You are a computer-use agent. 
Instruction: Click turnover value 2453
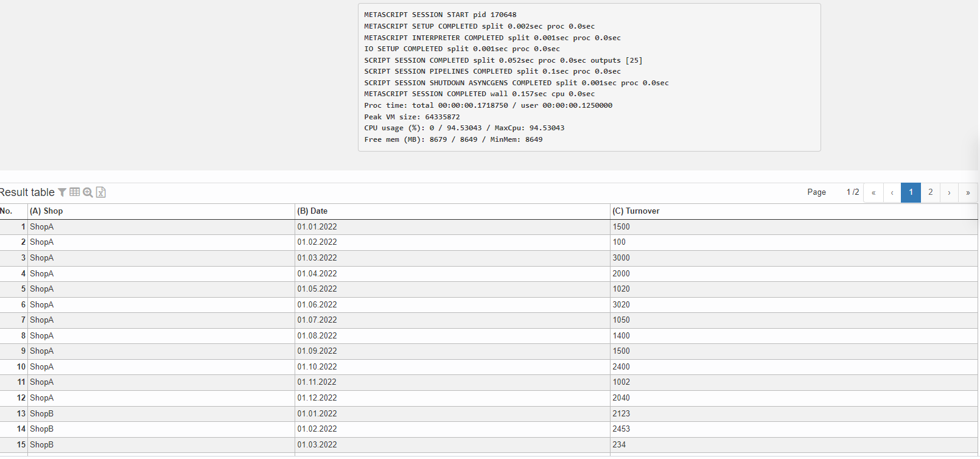[x=621, y=429]
